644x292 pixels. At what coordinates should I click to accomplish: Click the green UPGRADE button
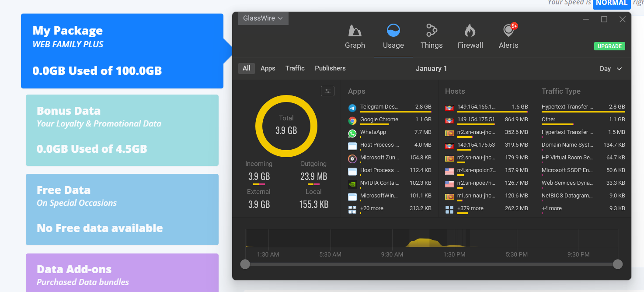609,46
